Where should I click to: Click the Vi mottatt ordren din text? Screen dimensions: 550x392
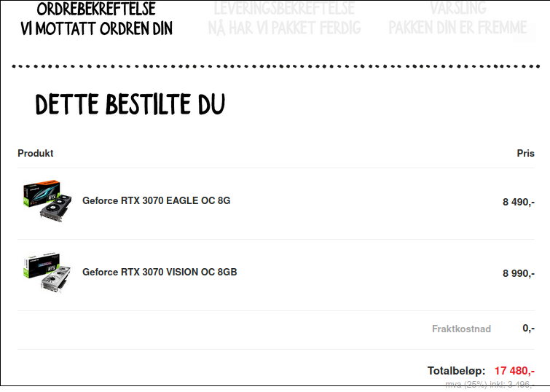[x=96, y=28]
